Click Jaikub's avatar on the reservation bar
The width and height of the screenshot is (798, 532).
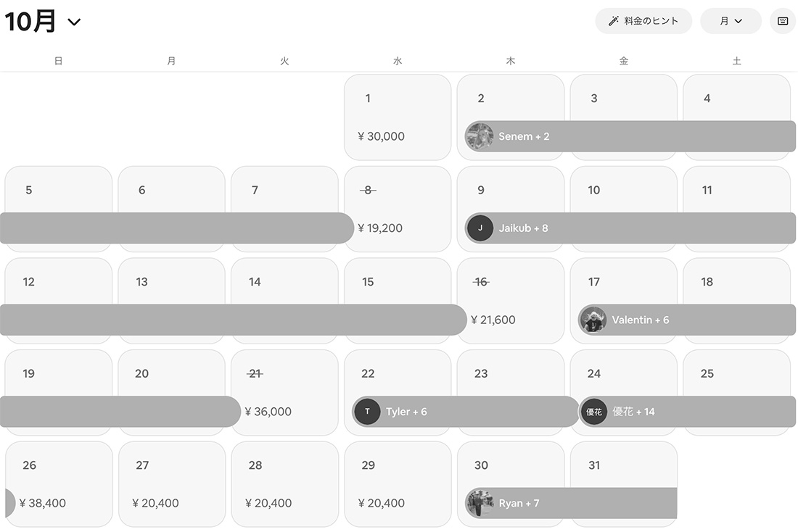(480, 228)
